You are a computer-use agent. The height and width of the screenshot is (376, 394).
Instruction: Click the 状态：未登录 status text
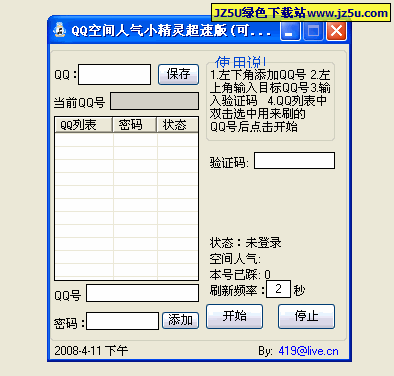click(x=245, y=243)
